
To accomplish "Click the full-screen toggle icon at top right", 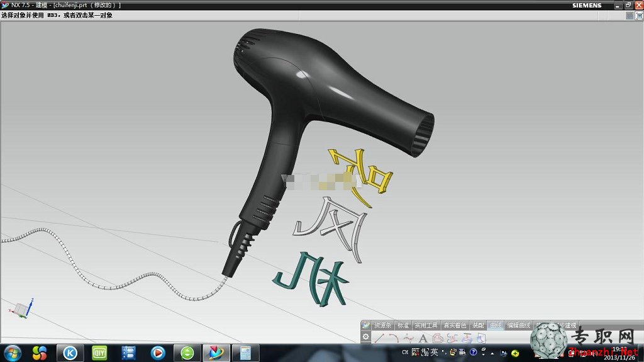I will coord(639,16).
